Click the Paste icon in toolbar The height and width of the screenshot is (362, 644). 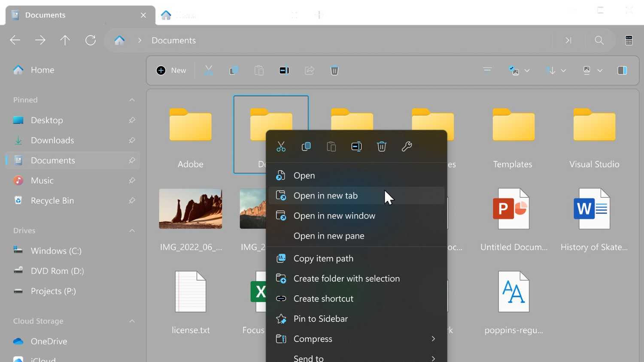[x=259, y=70]
